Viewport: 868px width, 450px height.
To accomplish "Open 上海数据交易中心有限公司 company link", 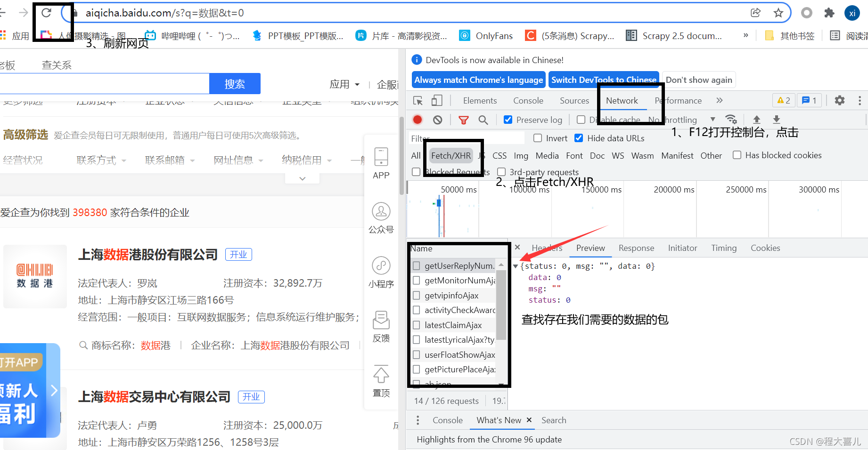I will 154,397.
